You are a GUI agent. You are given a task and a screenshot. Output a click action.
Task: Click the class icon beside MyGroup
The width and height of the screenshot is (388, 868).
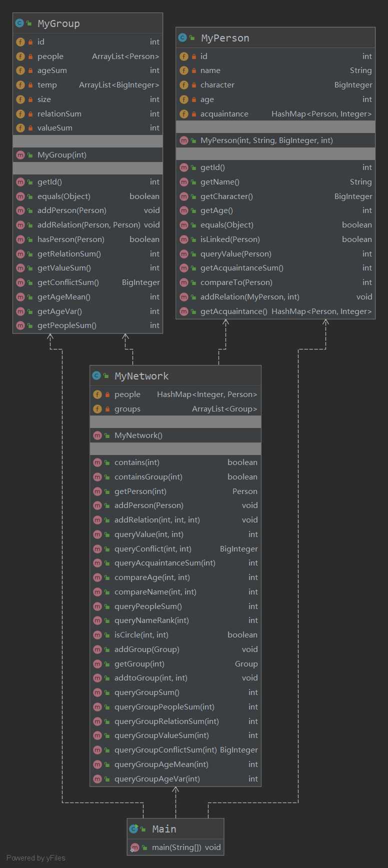(19, 23)
